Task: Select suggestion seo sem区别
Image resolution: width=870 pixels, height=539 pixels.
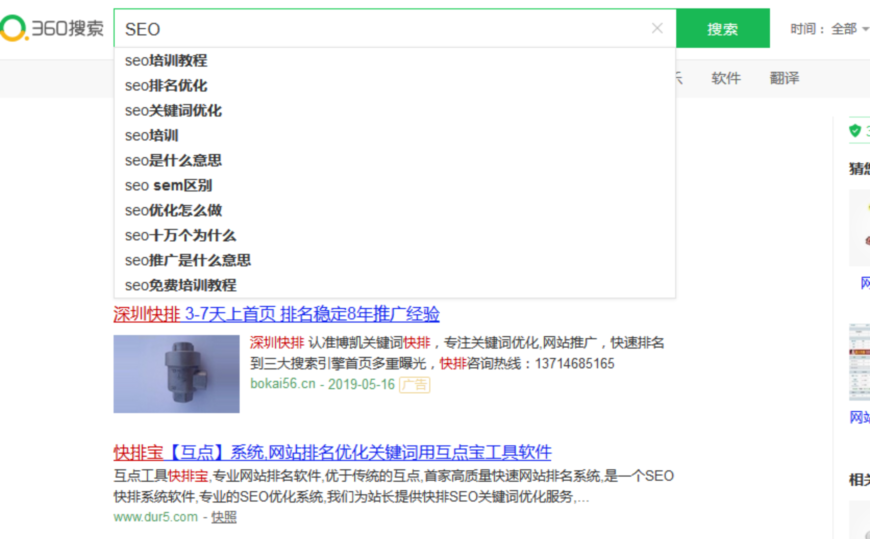Action: coord(394,185)
